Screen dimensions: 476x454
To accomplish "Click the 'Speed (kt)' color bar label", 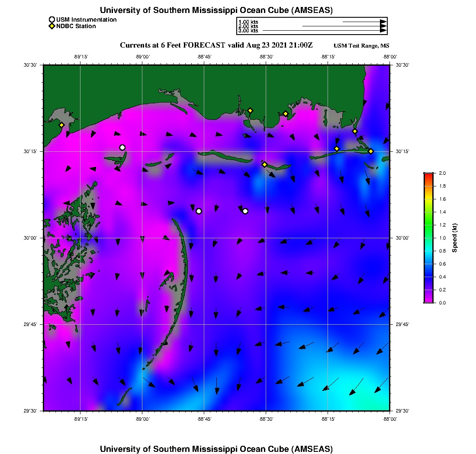I will (x=455, y=238).
